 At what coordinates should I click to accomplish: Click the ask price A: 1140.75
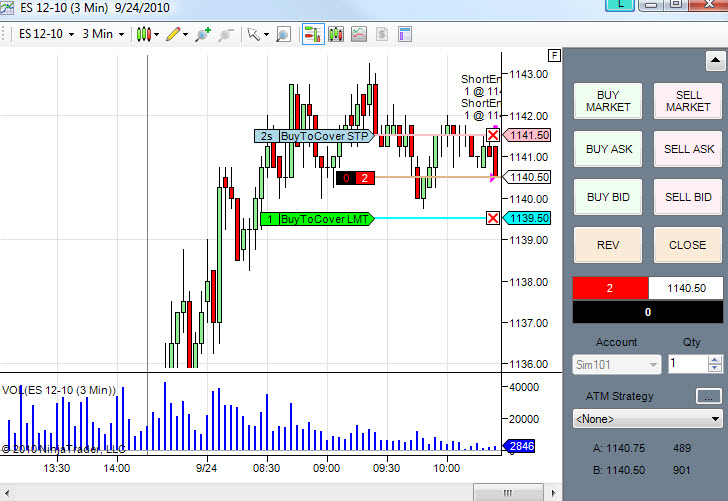[x=619, y=448]
